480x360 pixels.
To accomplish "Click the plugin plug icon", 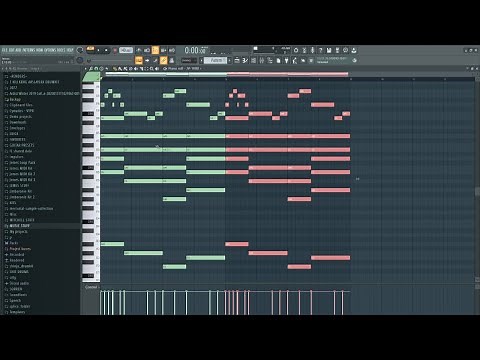I will tap(286, 60).
